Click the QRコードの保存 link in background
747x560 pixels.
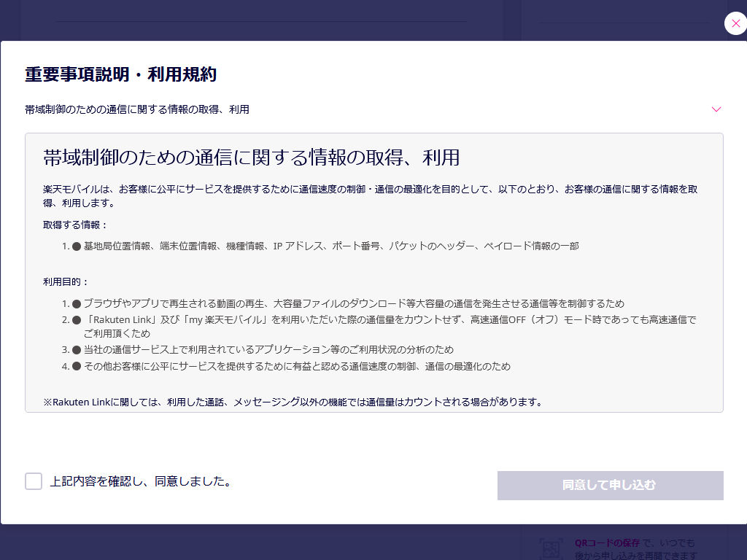[607, 542]
